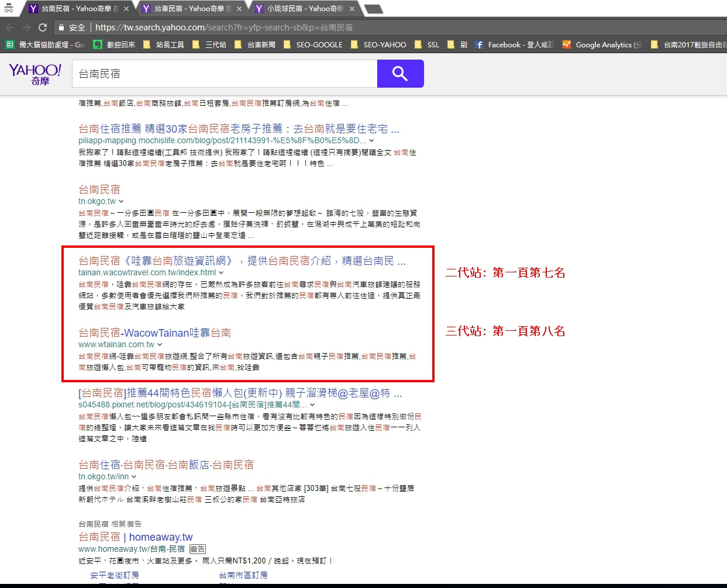The height and width of the screenshot is (588, 727).
Task: Click the browser forward arrow
Action: 26,27
